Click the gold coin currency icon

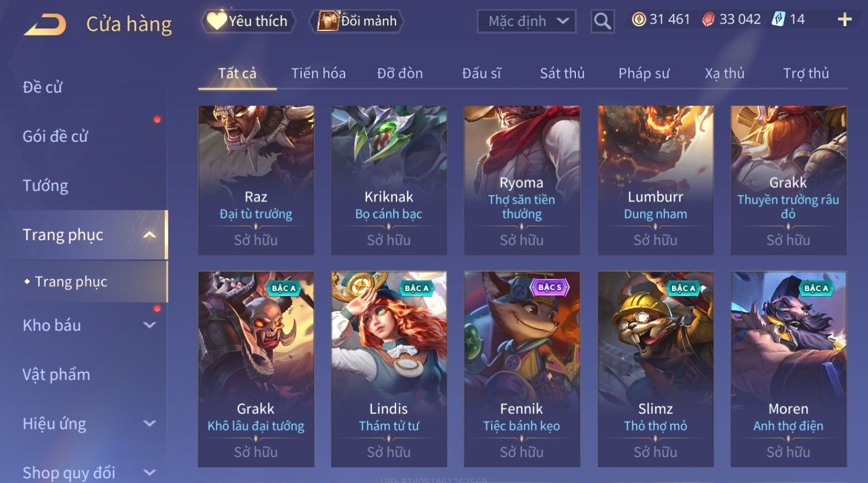tap(639, 20)
